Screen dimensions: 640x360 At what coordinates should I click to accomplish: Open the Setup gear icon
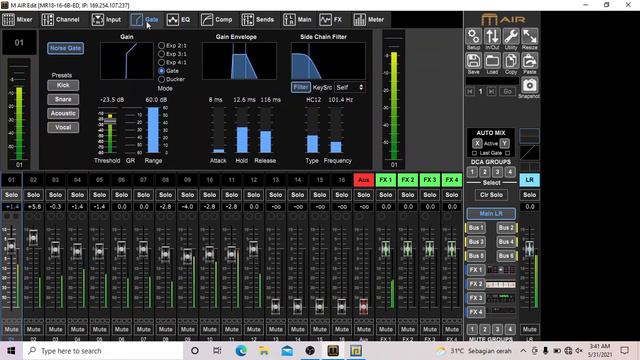pyautogui.click(x=473, y=37)
